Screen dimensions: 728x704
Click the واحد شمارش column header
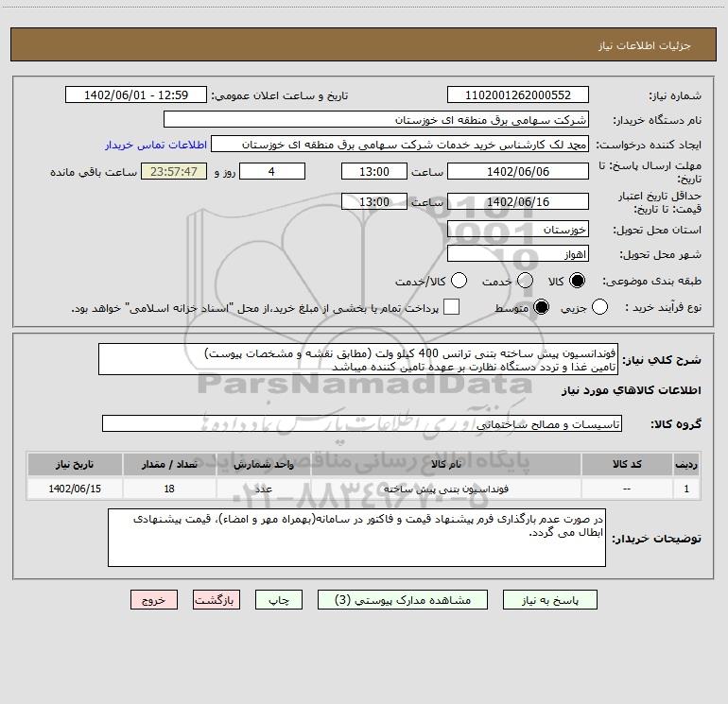263,464
